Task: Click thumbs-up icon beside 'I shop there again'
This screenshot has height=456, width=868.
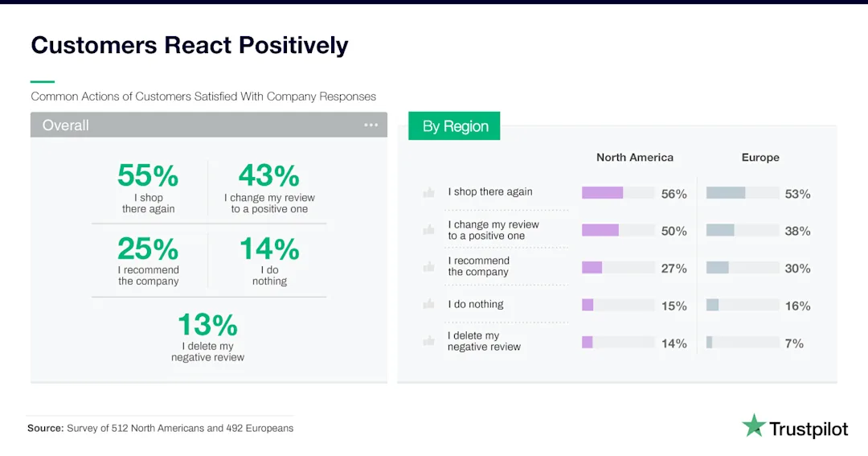Action: pyautogui.click(x=428, y=192)
